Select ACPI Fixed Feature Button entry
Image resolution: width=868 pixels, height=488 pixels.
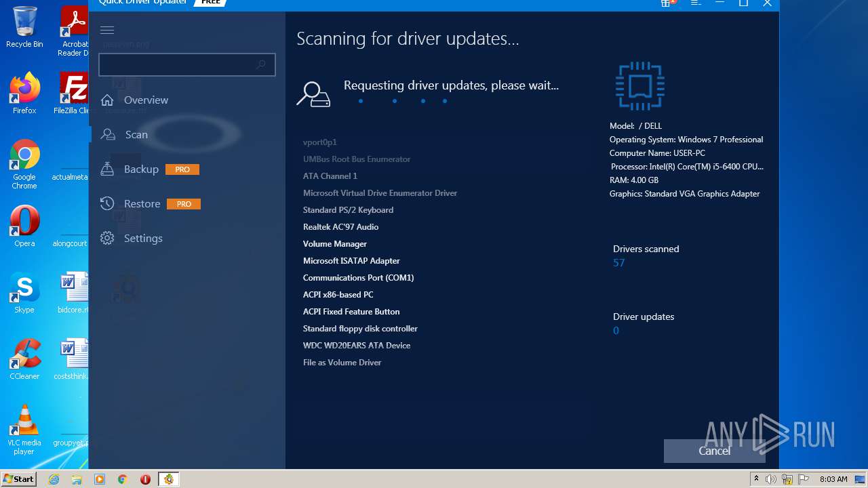(351, 312)
